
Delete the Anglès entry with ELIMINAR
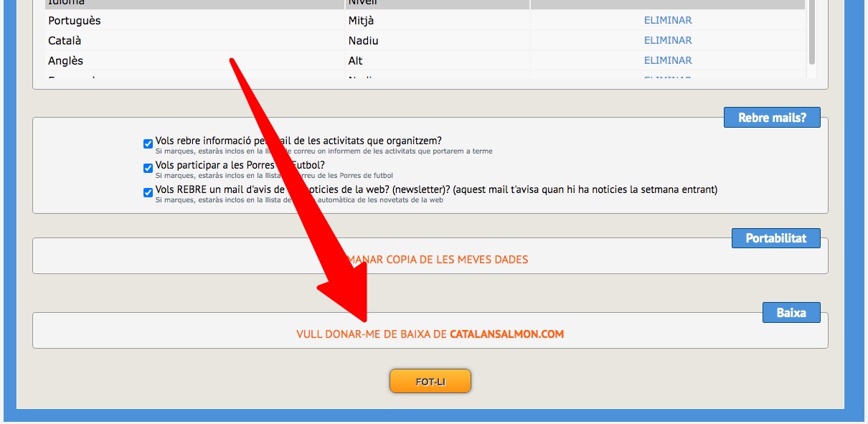pos(668,60)
